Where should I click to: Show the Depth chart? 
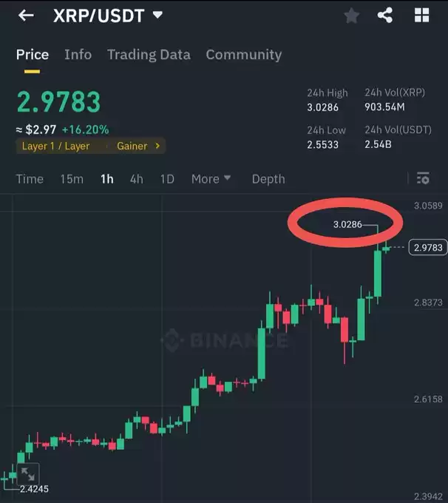268,179
